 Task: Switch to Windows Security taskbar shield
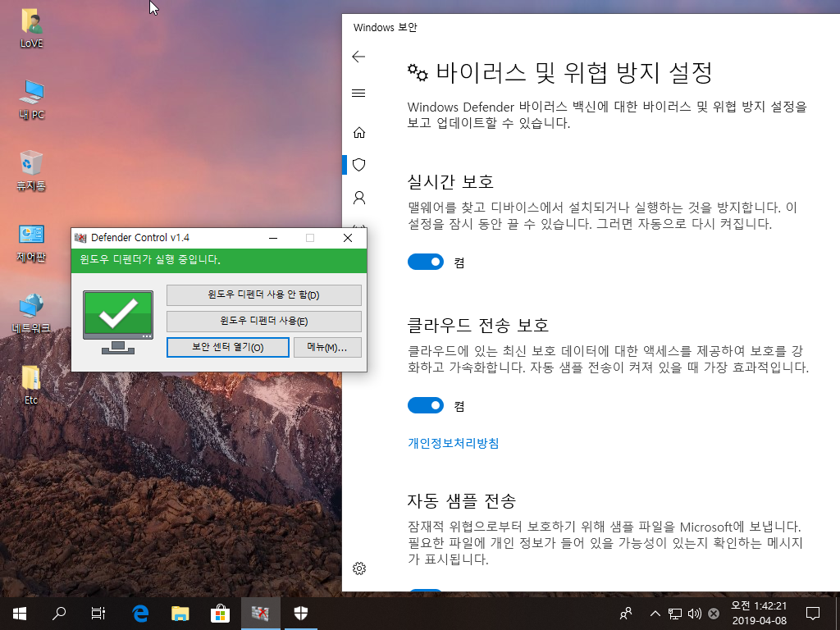301,614
